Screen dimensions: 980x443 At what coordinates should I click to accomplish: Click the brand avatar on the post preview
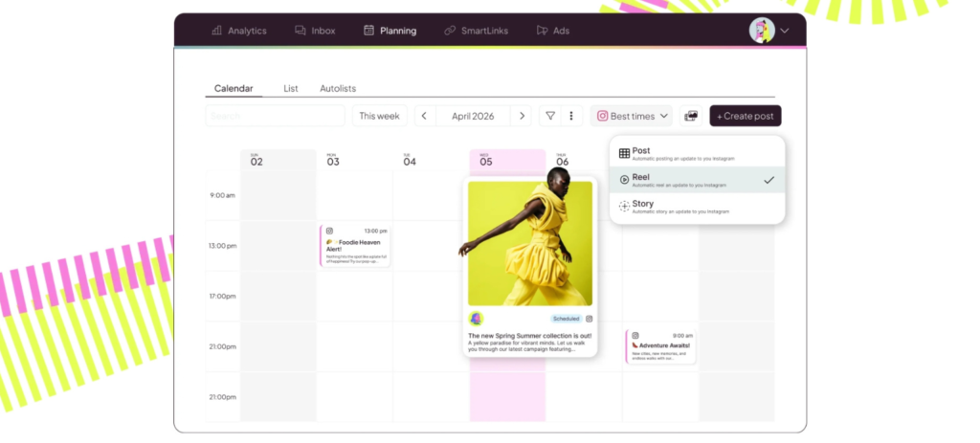[476, 319]
